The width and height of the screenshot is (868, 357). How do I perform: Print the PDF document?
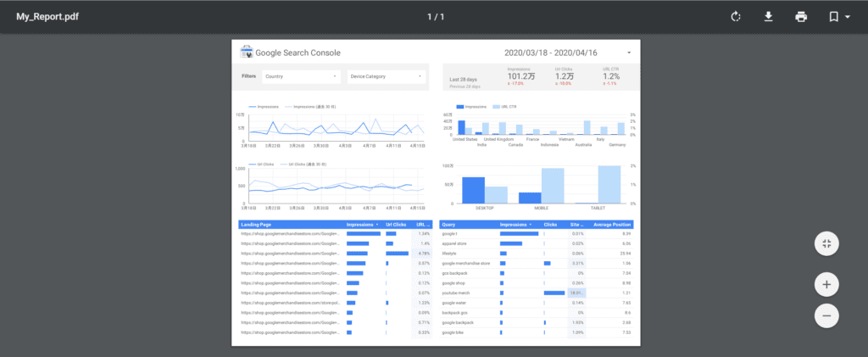click(x=800, y=17)
